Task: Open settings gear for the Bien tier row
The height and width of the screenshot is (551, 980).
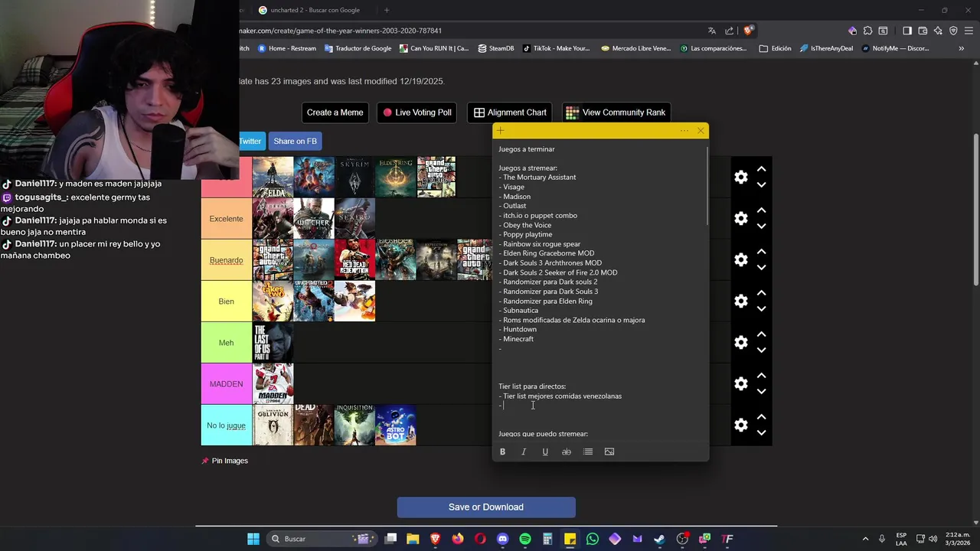Action: point(741,302)
